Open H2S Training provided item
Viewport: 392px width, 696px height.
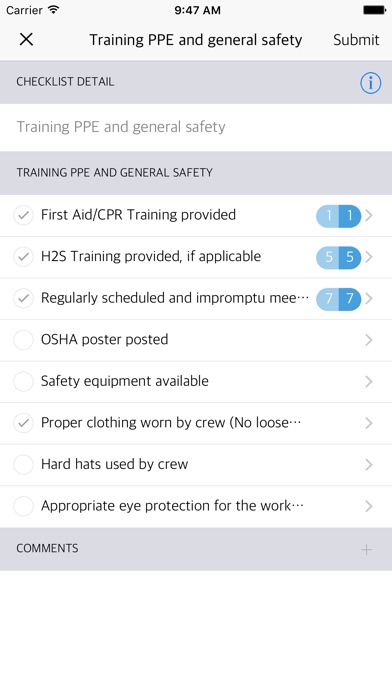pos(196,257)
